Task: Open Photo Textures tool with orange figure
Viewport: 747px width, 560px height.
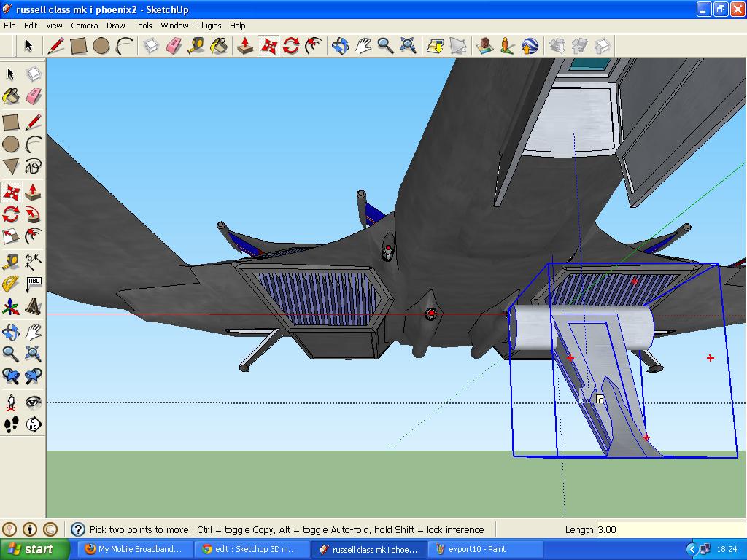Action: click(508, 46)
